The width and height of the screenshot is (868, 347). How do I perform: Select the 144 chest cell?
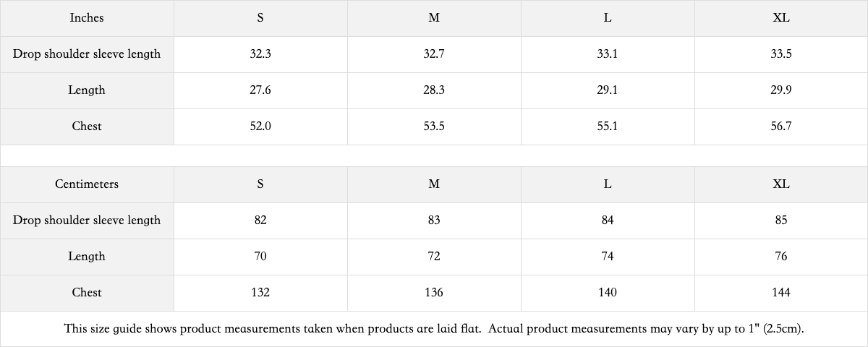pos(781,293)
